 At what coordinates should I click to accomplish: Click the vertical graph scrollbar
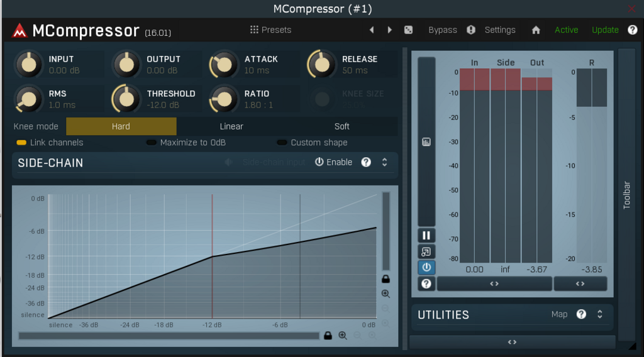tap(386, 231)
